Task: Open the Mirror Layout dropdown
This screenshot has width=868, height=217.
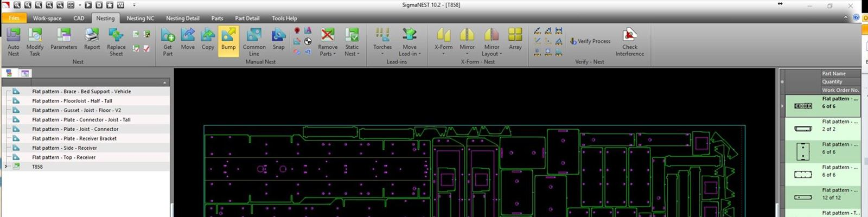Action: (x=492, y=42)
